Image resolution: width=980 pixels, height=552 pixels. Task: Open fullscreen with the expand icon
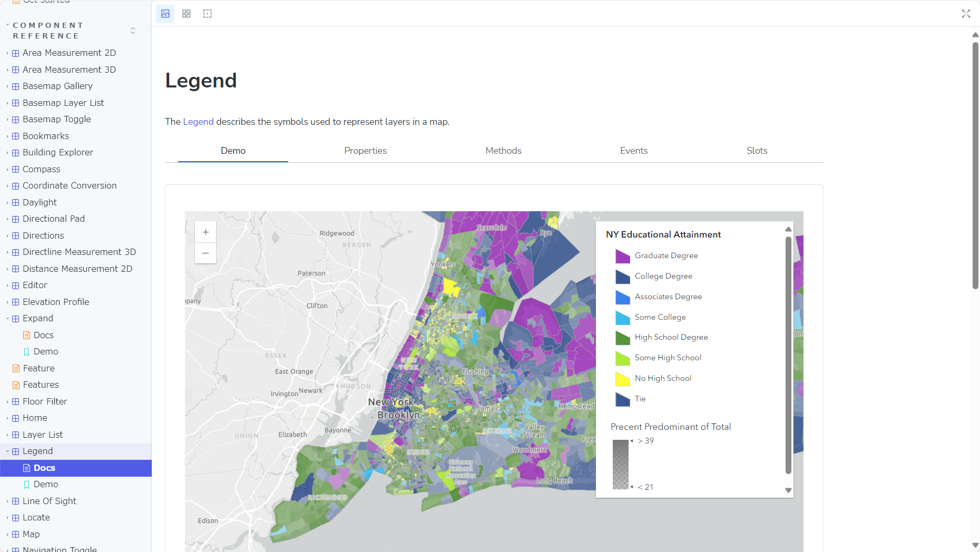tap(966, 14)
